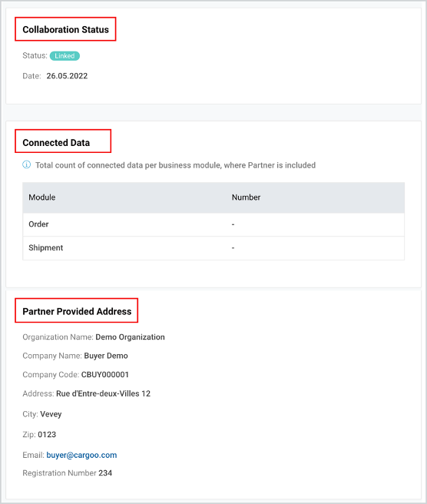This screenshot has height=504, width=427.
Task: Select the Partner Provided Address heading
Action: (77, 311)
